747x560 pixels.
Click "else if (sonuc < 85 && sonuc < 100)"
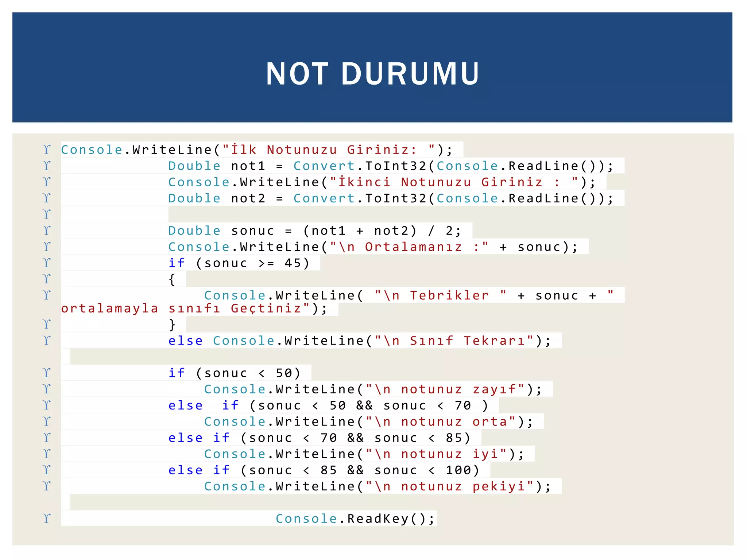(324, 470)
